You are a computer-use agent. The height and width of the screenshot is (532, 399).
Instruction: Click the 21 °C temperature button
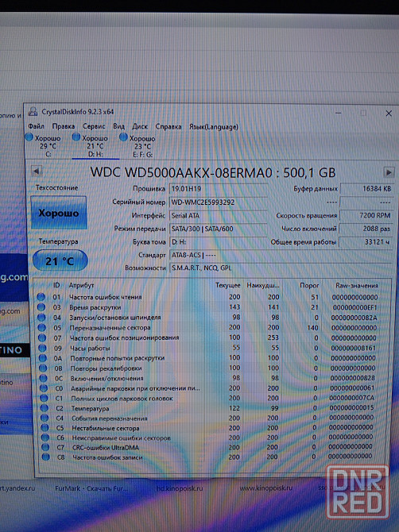click(x=60, y=260)
